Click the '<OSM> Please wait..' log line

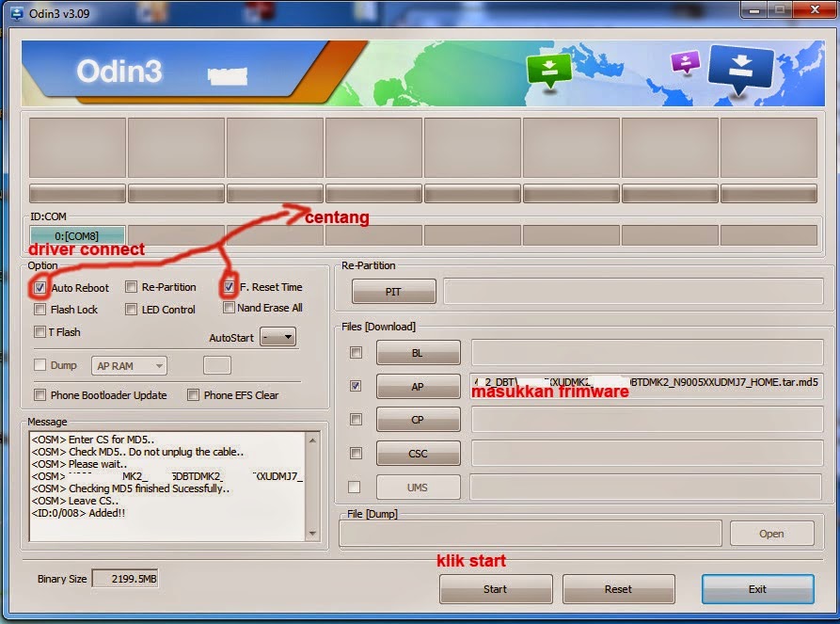click(x=79, y=464)
